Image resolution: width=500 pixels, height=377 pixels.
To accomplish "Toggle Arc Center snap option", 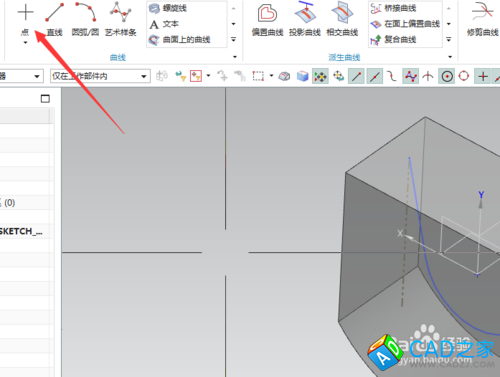I will tap(447, 76).
